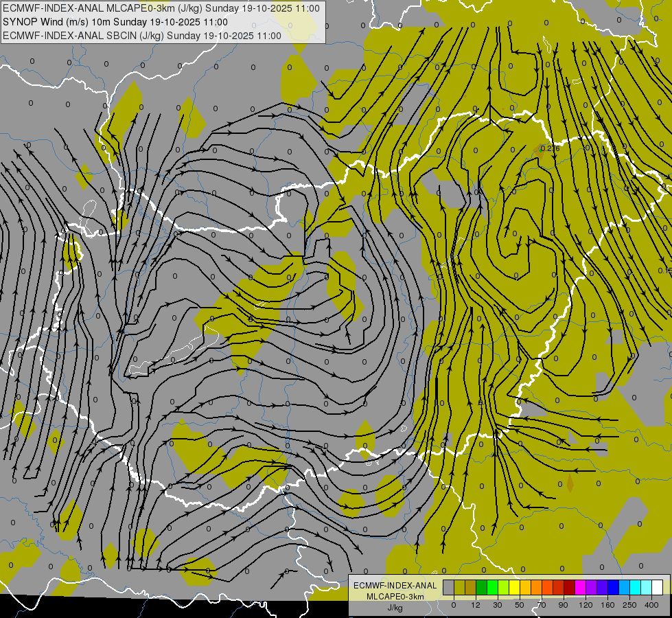Pick the amber swatch at 50
The width and height of the screenshot is (672, 618).
[525, 587]
